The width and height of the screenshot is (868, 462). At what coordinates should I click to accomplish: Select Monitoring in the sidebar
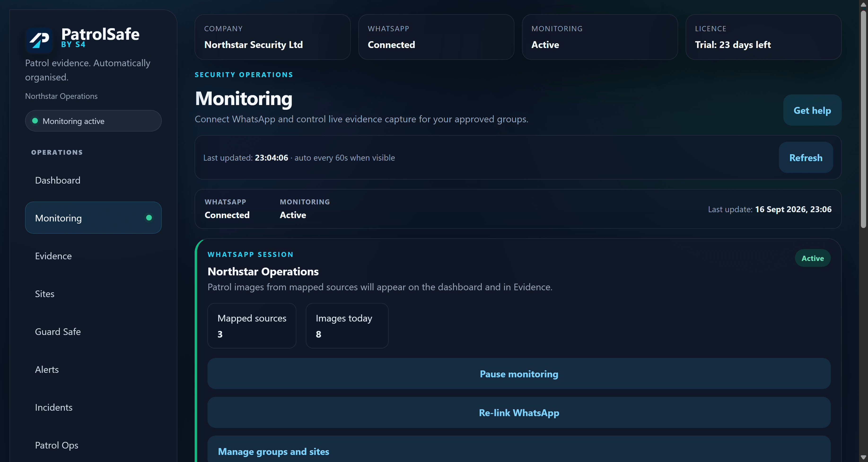(93, 218)
